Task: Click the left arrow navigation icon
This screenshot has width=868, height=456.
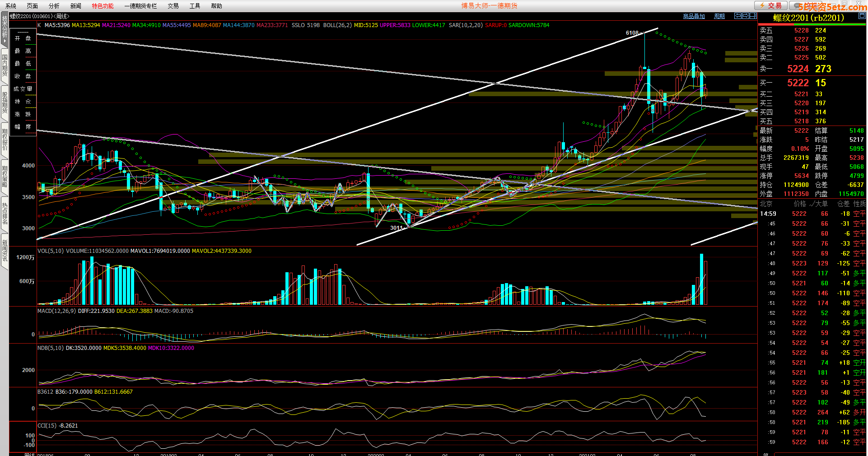Action: pyautogui.click(x=737, y=16)
